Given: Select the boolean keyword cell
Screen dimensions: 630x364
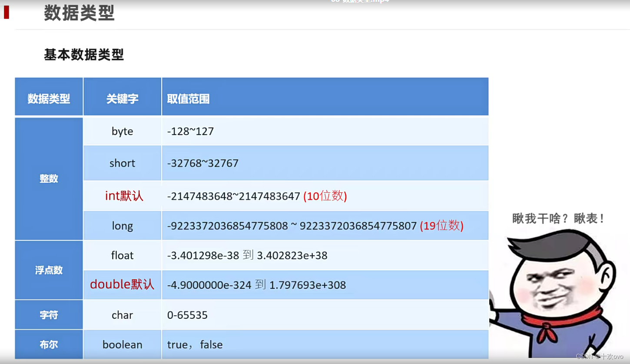Looking at the screenshot, I should pos(122,344).
